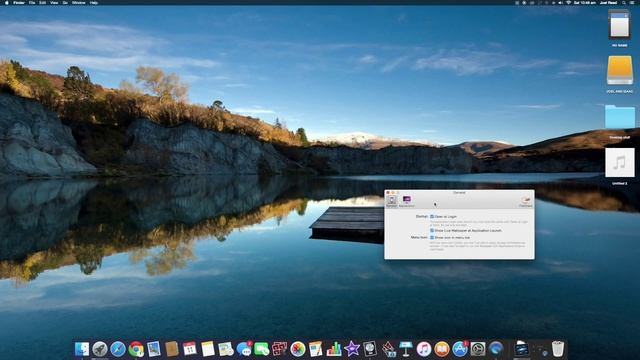The image size is (640, 360).
Task: Toggle Show Live Wallpaper at Application Launch
Action: tap(432, 231)
